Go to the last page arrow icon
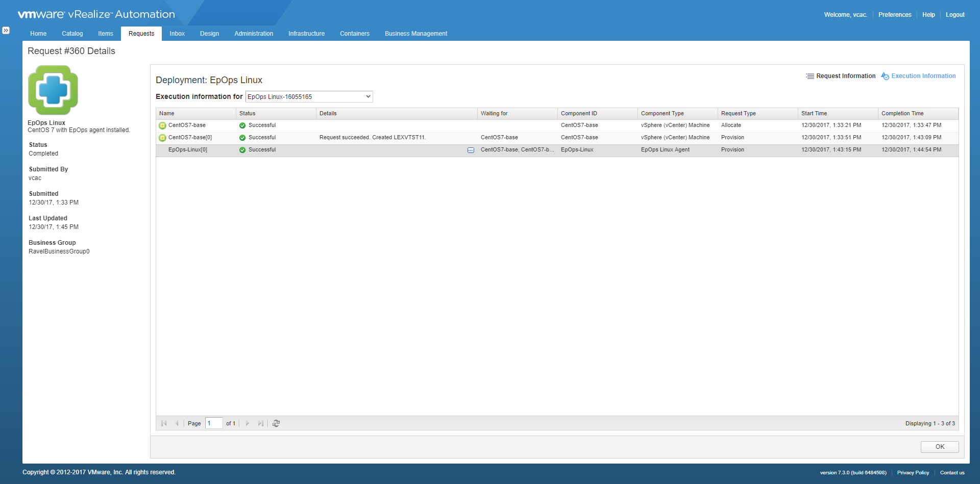The width and height of the screenshot is (980, 484). (261, 423)
